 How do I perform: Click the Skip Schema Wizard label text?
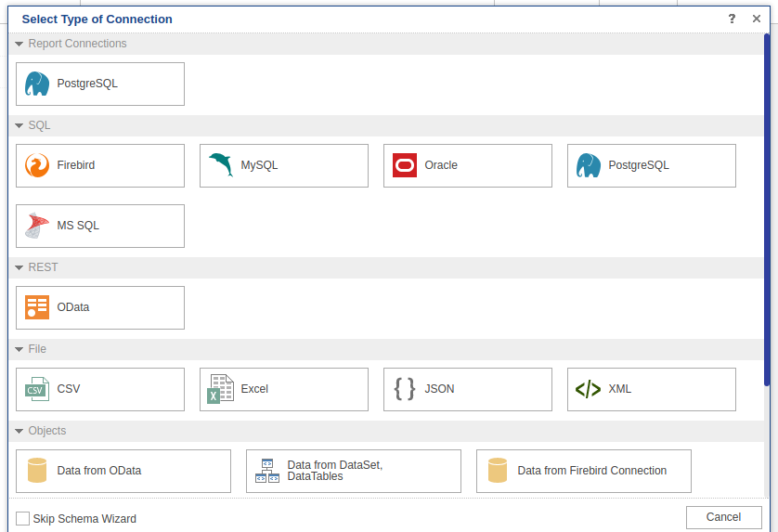[84, 519]
